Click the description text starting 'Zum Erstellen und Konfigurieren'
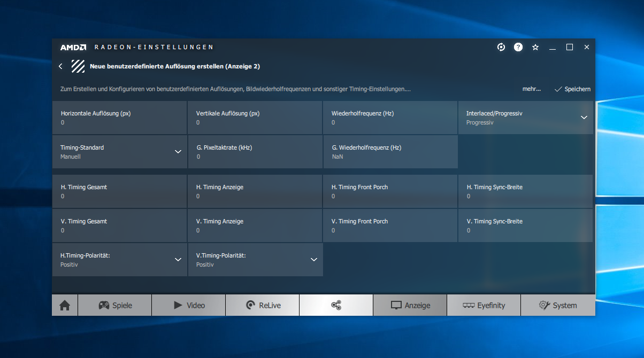 point(236,89)
